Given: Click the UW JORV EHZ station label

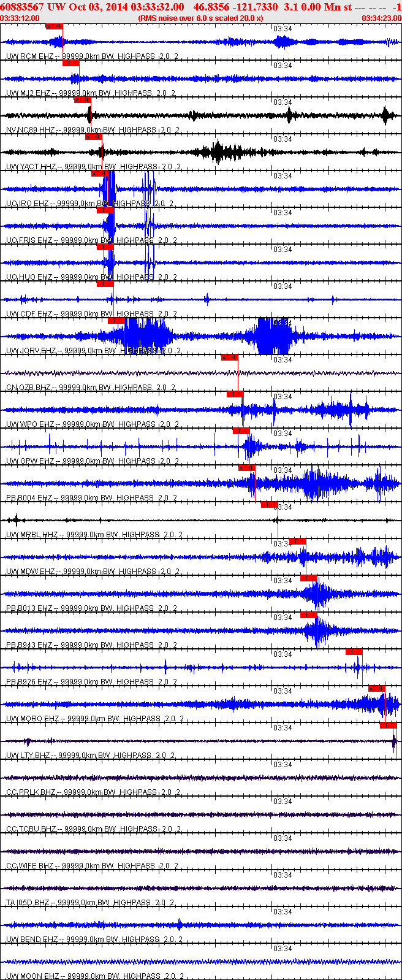Looking at the screenshot, I should click(x=93, y=351).
